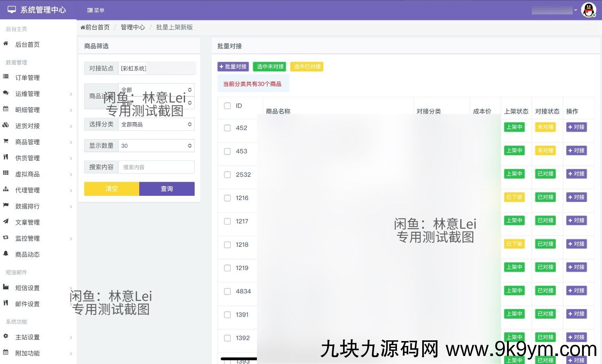Click the 搜索内容 input field
Viewport: 602px width, 364px height.
click(157, 167)
